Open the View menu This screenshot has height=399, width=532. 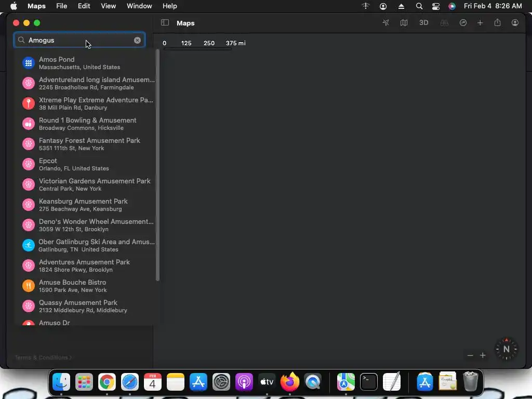tap(108, 6)
